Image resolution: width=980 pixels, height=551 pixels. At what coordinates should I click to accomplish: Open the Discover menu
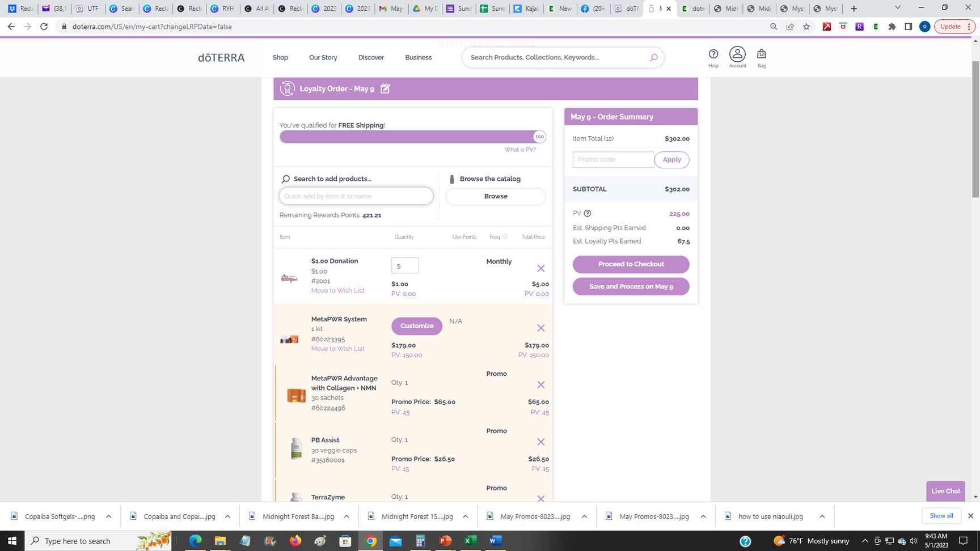(x=371, y=57)
